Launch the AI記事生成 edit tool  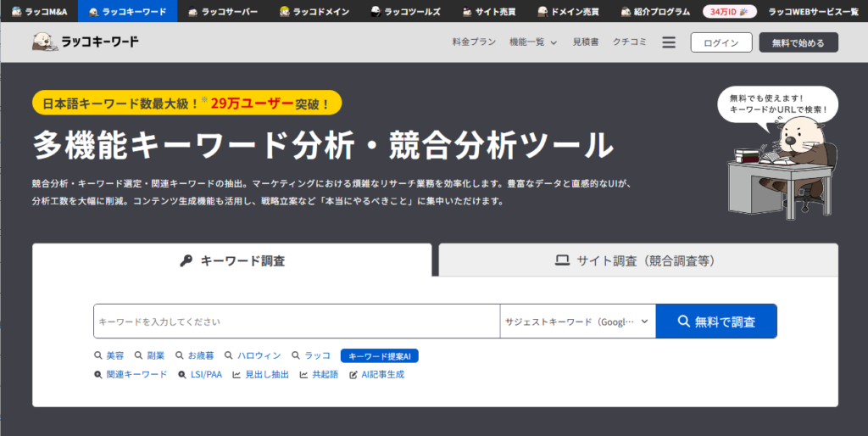[377, 374]
